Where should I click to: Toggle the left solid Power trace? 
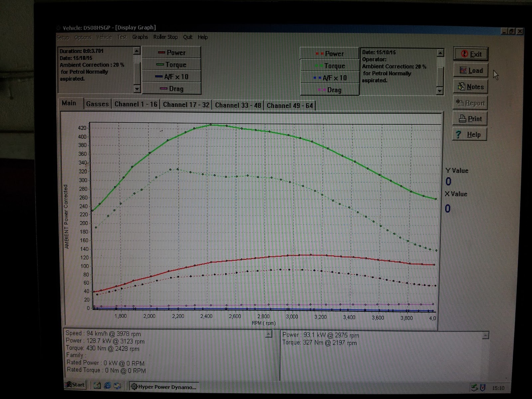(x=171, y=53)
